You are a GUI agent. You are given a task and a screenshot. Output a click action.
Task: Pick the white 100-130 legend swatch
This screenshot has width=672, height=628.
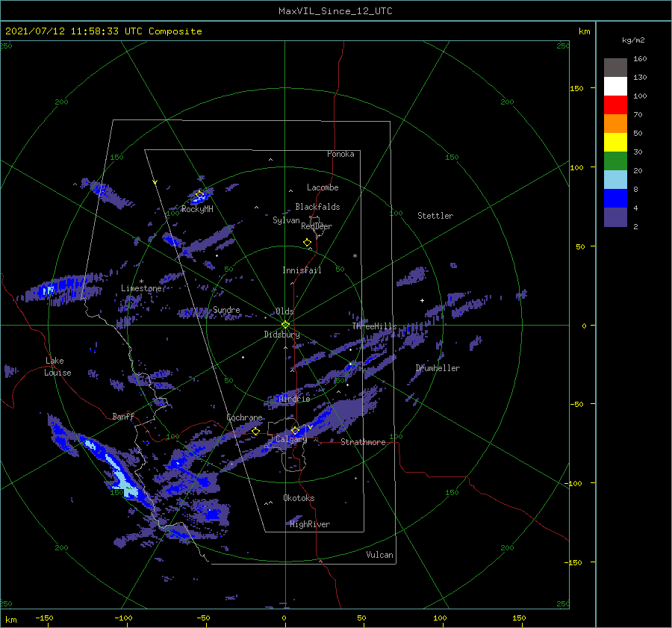615,86
